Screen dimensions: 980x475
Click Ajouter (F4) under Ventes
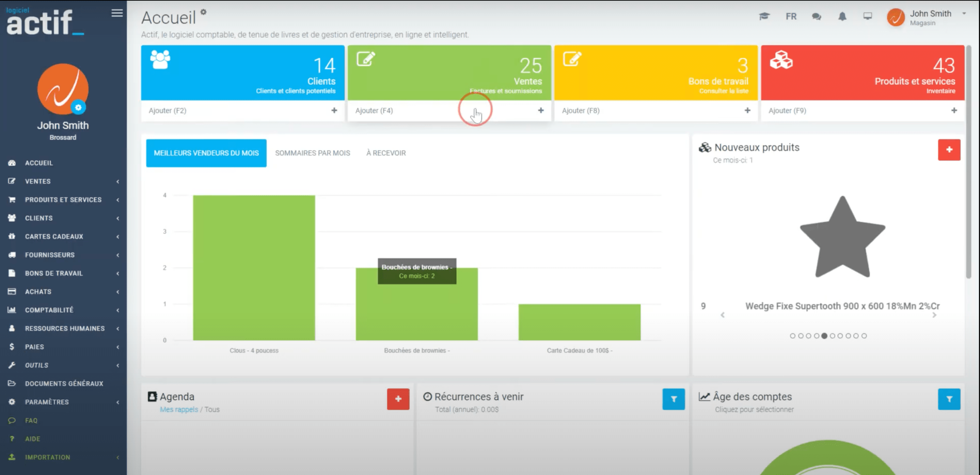click(374, 110)
